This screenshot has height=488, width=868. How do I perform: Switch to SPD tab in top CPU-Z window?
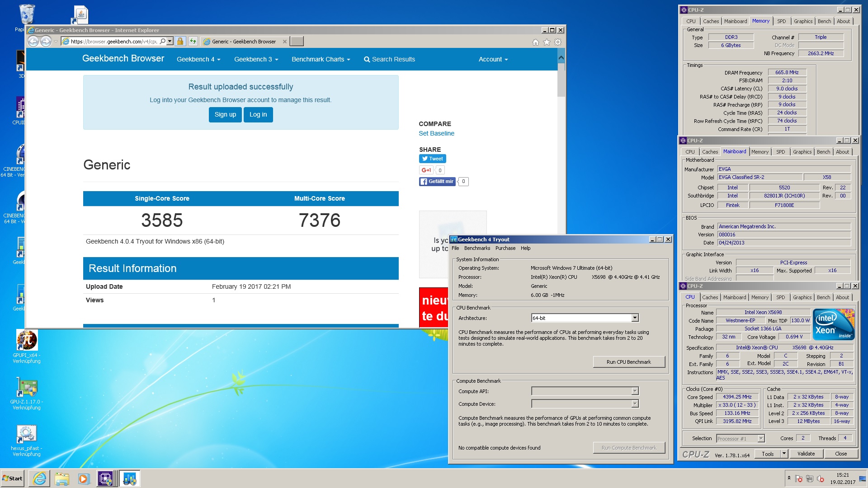point(781,21)
